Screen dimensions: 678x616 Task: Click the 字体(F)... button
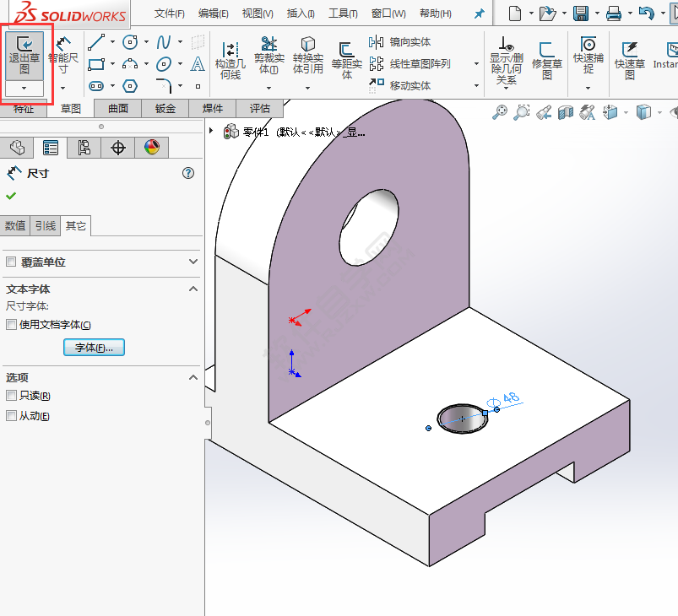click(94, 347)
